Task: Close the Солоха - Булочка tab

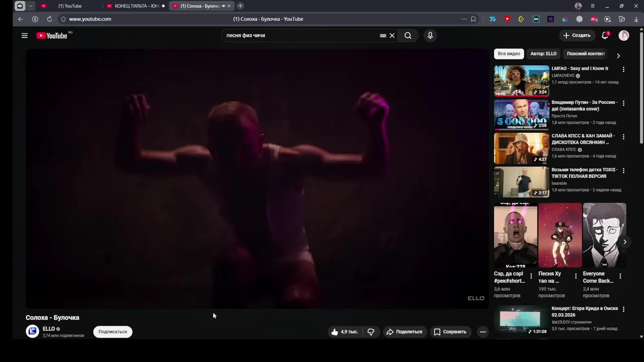Action: click(229, 6)
